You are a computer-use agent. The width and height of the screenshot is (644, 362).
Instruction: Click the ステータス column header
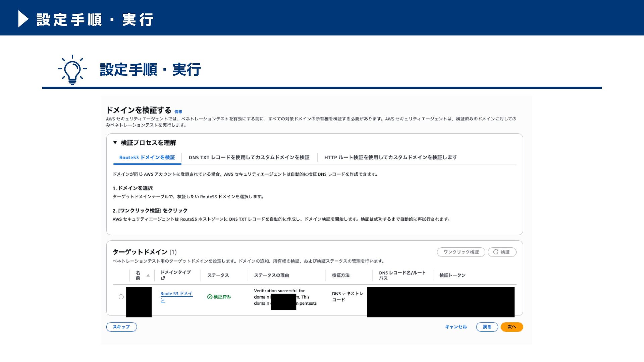218,275
